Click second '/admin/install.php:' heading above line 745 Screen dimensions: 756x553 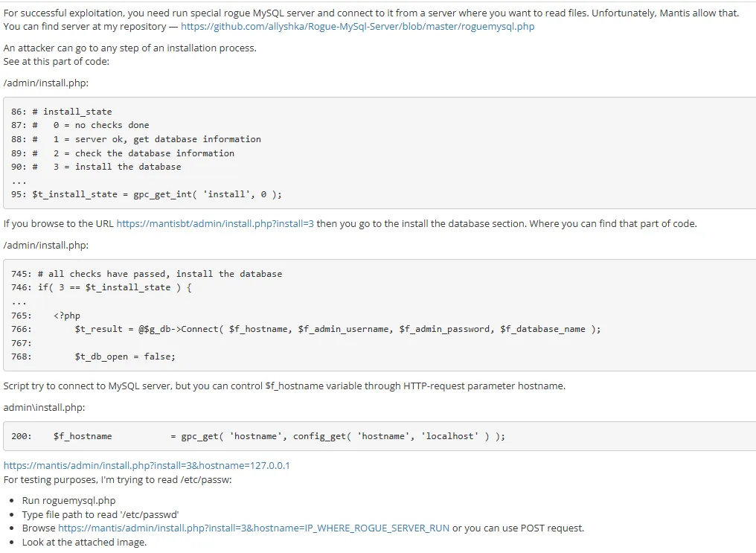[x=46, y=246]
